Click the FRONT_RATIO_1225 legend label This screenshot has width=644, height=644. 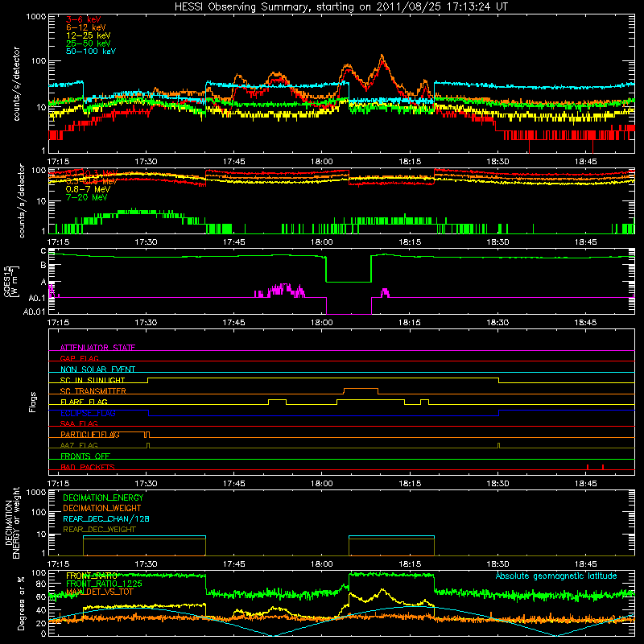104,584
